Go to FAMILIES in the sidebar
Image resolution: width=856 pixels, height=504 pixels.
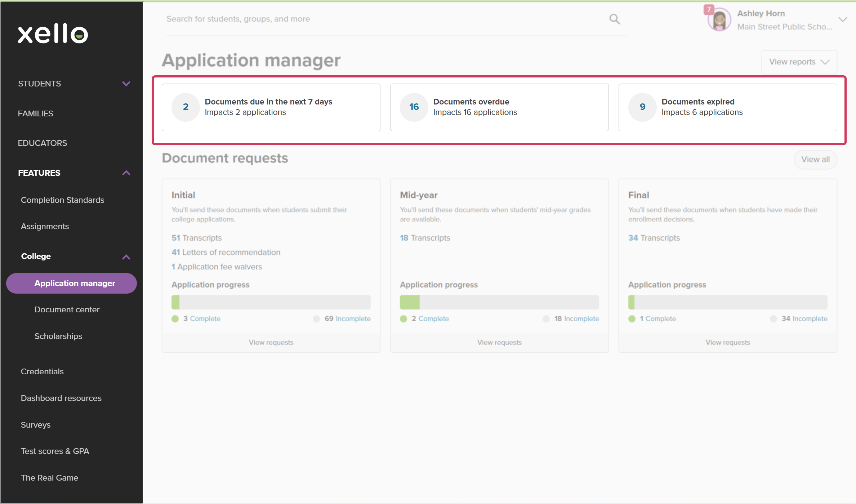[35, 113]
